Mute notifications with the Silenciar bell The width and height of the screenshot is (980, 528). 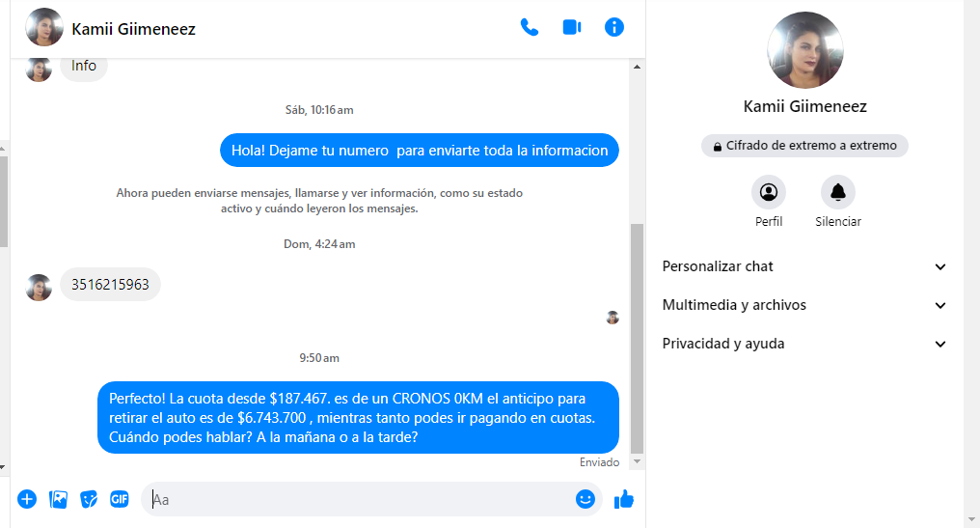837,192
